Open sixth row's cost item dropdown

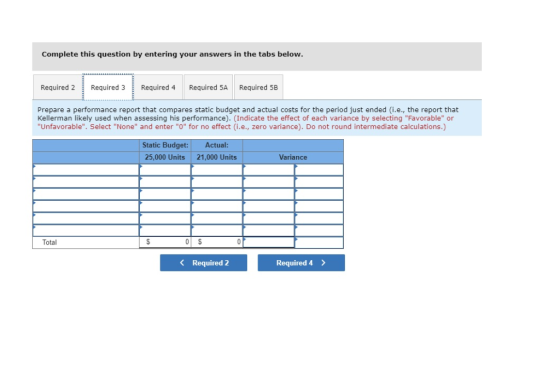[86, 230]
